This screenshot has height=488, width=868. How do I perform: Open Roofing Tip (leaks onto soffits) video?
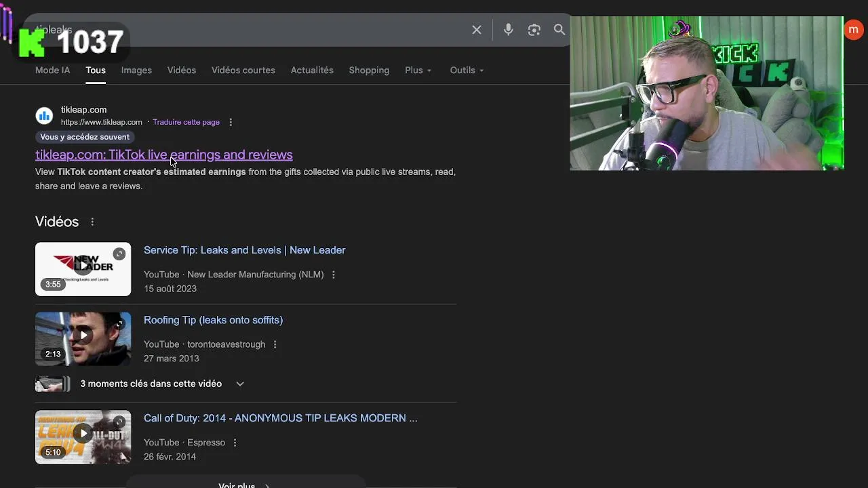point(213,320)
